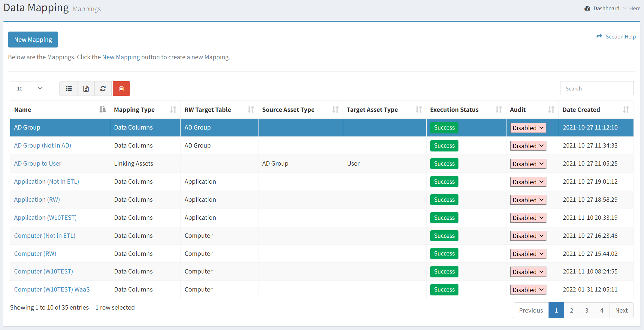Focus the Search input field
This screenshot has width=644, height=330.
pos(597,88)
